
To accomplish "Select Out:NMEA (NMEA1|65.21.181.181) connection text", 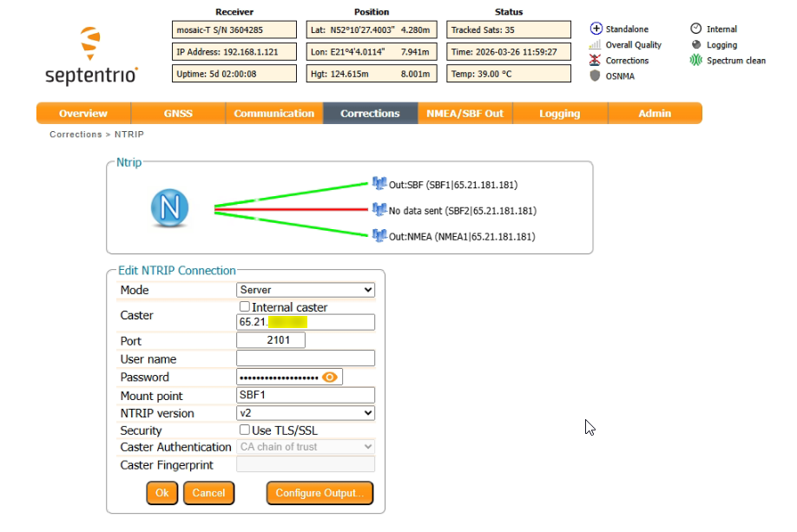I will (x=462, y=237).
